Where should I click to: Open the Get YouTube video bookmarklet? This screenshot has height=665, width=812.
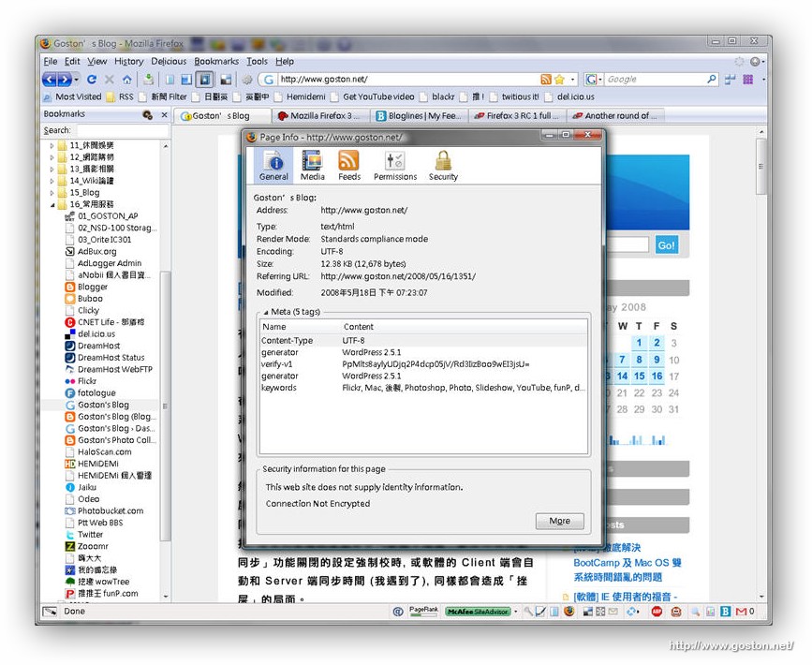click(373, 96)
